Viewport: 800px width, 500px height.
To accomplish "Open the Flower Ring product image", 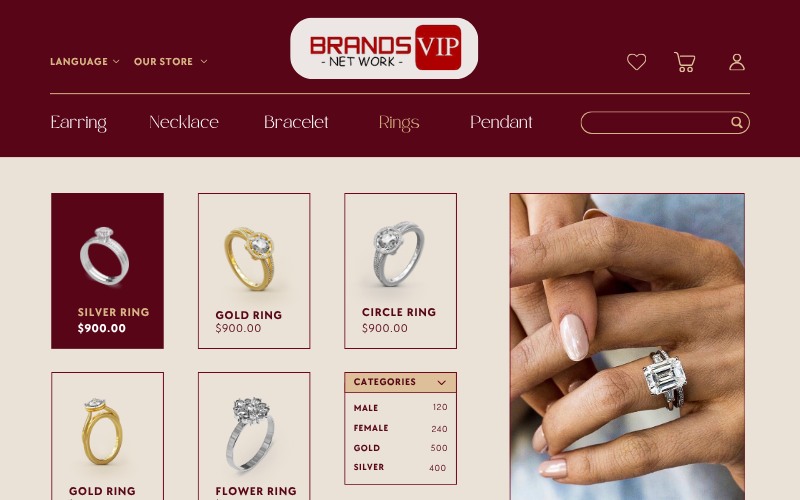I will tap(250, 434).
